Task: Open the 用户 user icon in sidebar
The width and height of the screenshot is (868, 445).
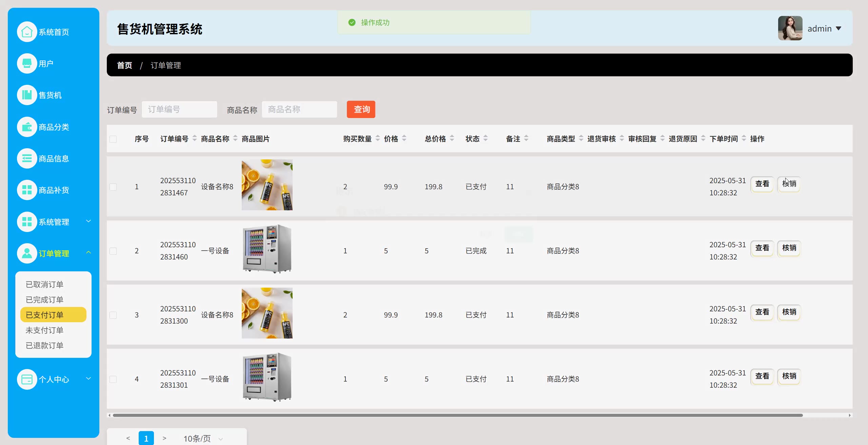Action: [x=27, y=63]
